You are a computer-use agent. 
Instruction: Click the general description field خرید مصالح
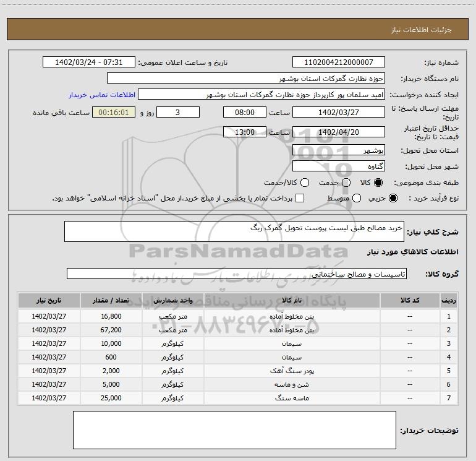[234, 231]
